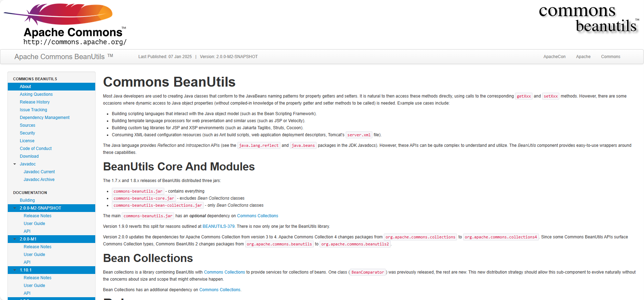
Task: Open the BEANUTILS-379 issue link
Action: click(x=218, y=226)
